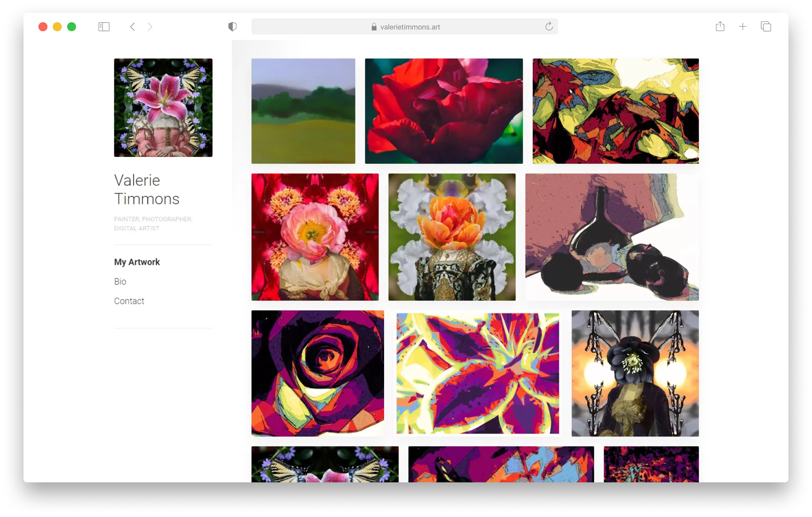Open the purple and yellow coleus leaf artwork
This screenshot has width=812, height=517.
click(x=478, y=373)
